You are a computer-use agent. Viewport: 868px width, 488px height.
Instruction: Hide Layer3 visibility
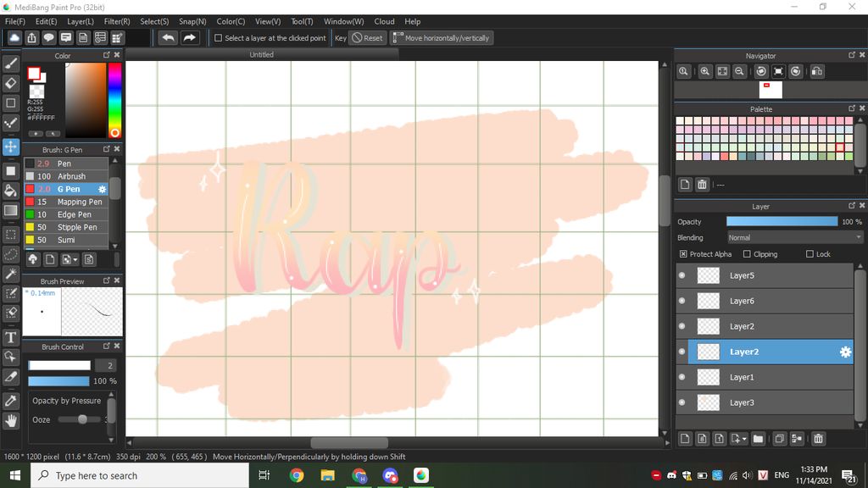682,402
